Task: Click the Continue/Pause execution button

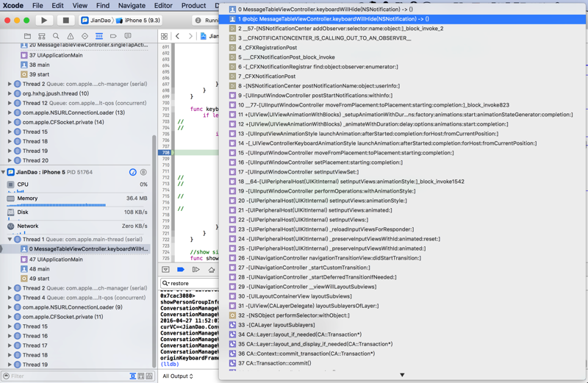Action: [196, 269]
